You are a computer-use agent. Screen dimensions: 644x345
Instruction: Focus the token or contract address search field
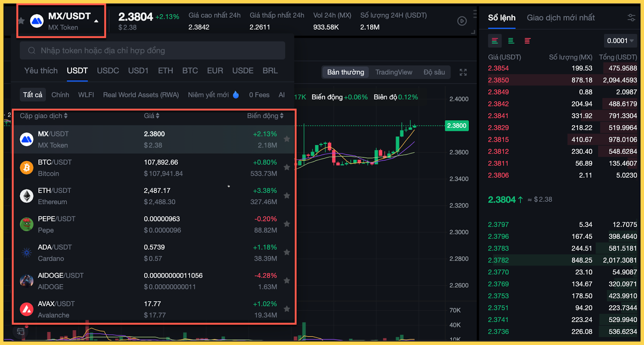point(153,51)
